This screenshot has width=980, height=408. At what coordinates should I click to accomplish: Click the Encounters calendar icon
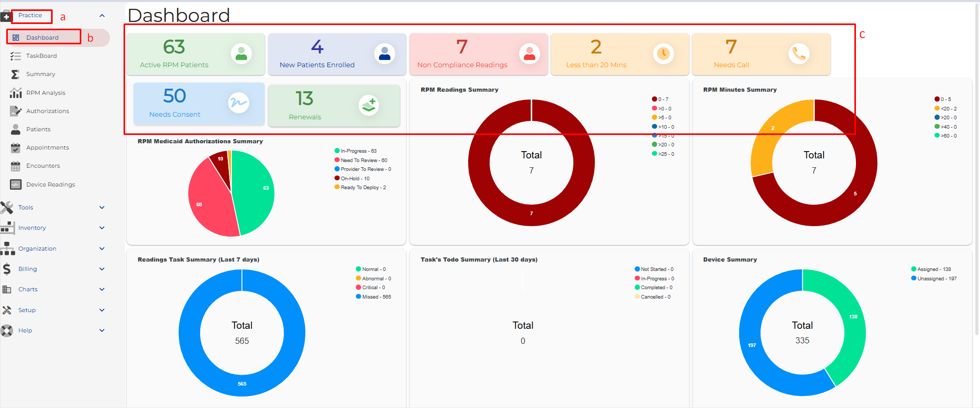16,166
